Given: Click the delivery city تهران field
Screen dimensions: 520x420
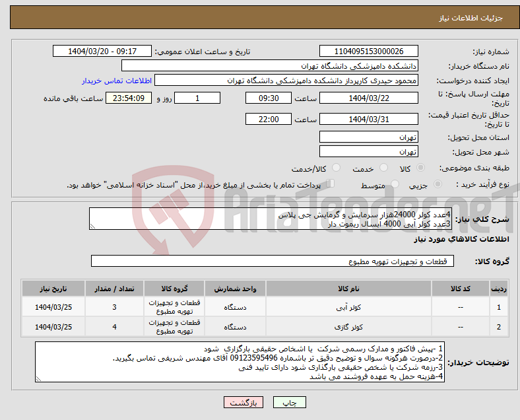Looking at the screenshot, I should coord(368,151).
